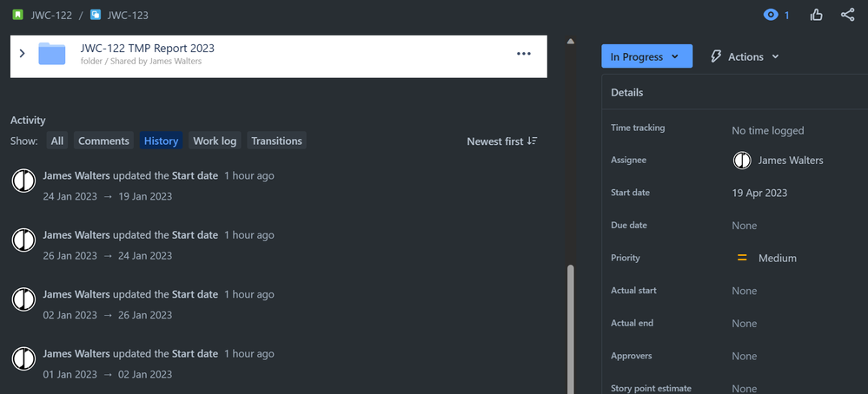Click the watcher count number 1

tap(786, 16)
